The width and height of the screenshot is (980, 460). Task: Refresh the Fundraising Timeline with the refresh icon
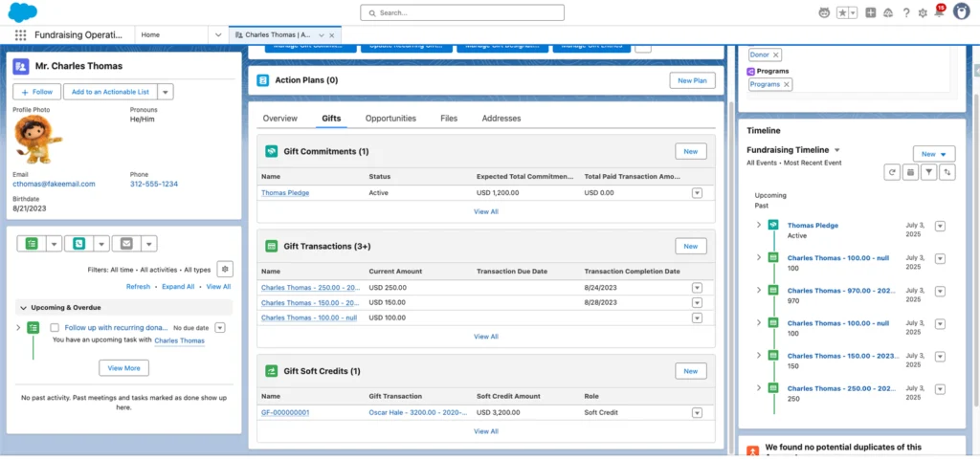click(892, 172)
